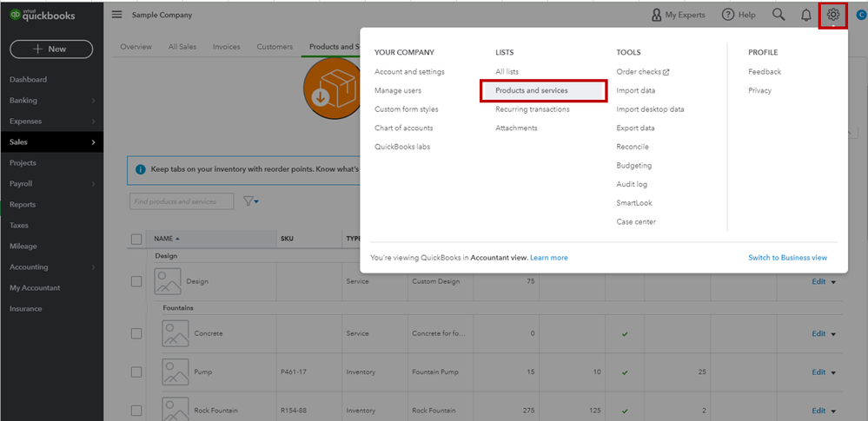This screenshot has height=421, width=868.
Task: Open dropdown arrow next to Rock Fountain Edit
Action: (832, 411)
